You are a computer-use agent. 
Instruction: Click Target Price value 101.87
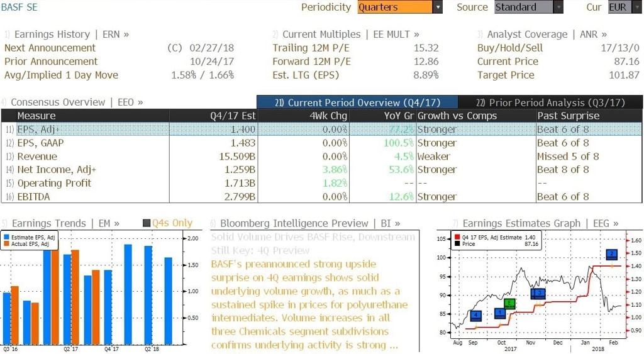pyautogui.click(x=624, y=75)
